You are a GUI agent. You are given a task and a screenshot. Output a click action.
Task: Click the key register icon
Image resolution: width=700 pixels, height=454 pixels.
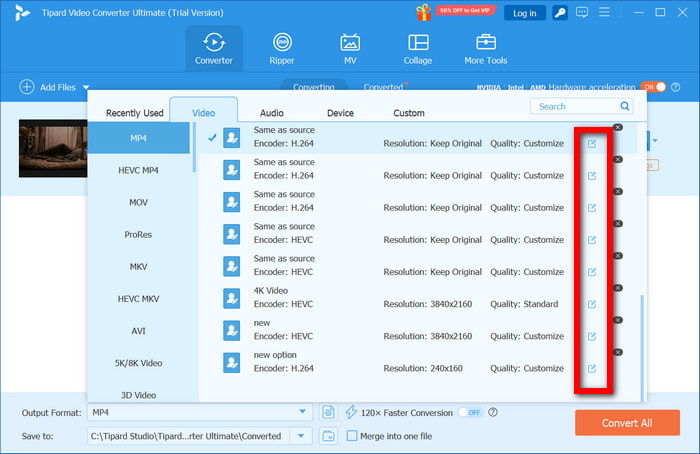pyautogui.click(x=561, y=13)
